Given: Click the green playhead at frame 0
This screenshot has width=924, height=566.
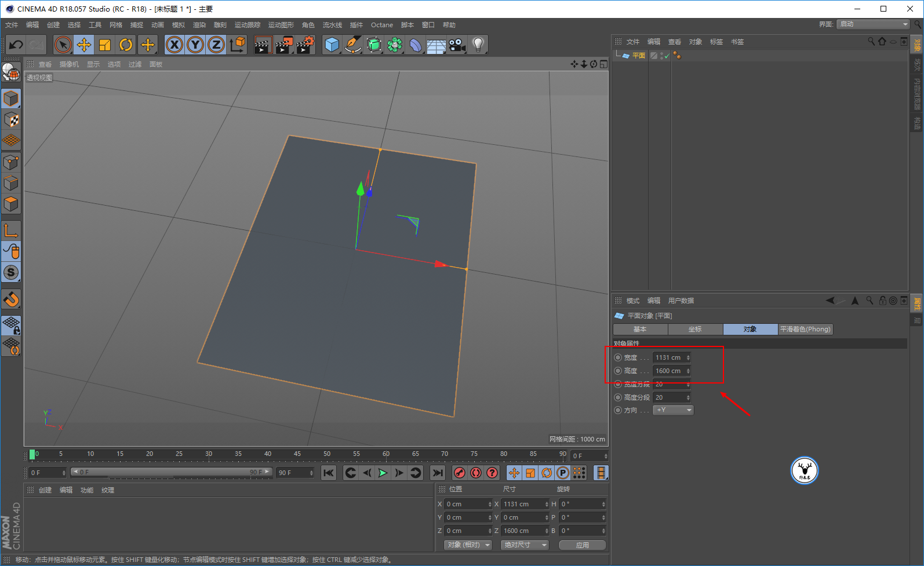Looking at the screenshot, I should pos(32,455).
